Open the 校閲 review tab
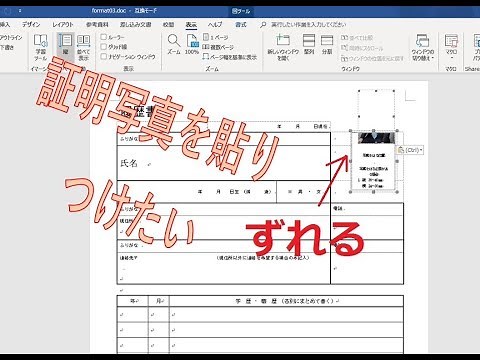Image resolution: width=480 pixels, height=360 pixels. pos(168,24)
